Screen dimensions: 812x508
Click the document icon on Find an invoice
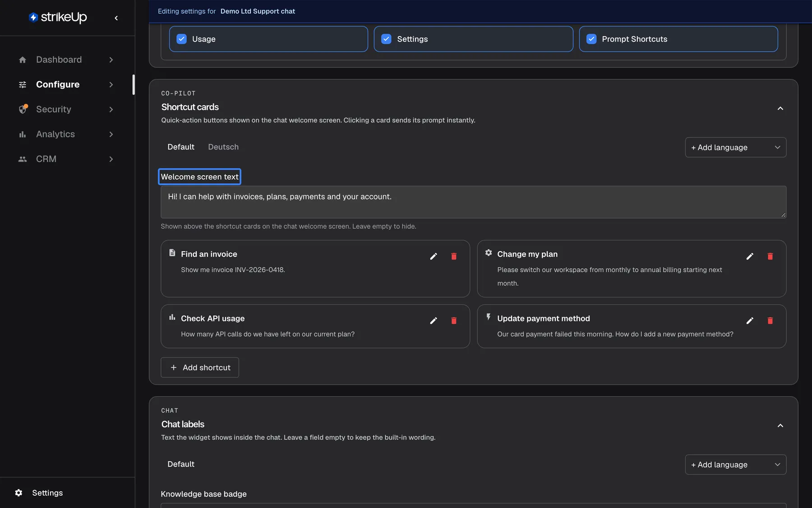pyautogui.click(x=172, y=253)
